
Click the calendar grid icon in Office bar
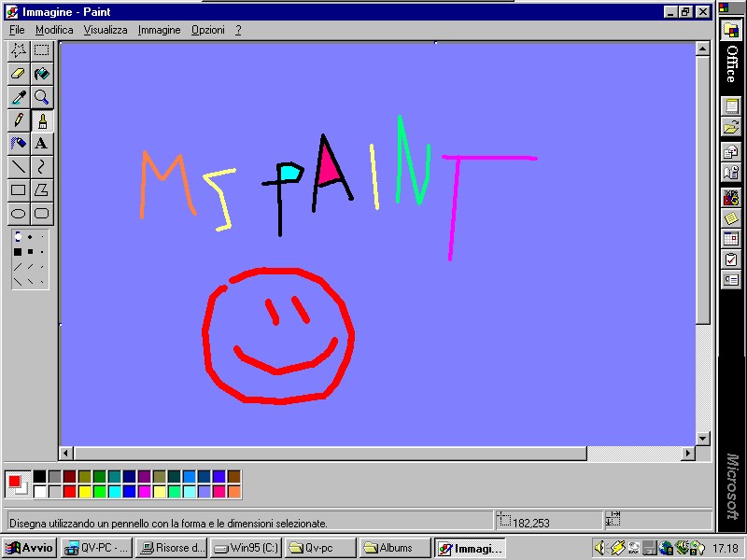pyautogui.click(x=731, y=238)
